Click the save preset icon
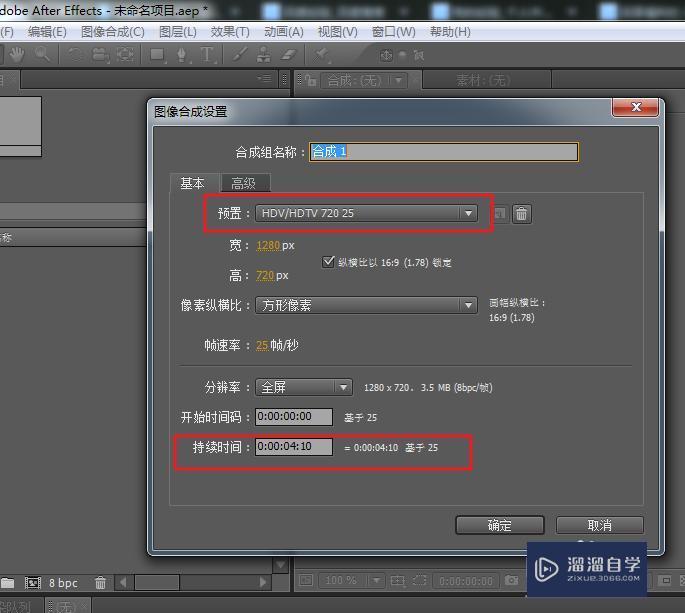 coord(500,214)
